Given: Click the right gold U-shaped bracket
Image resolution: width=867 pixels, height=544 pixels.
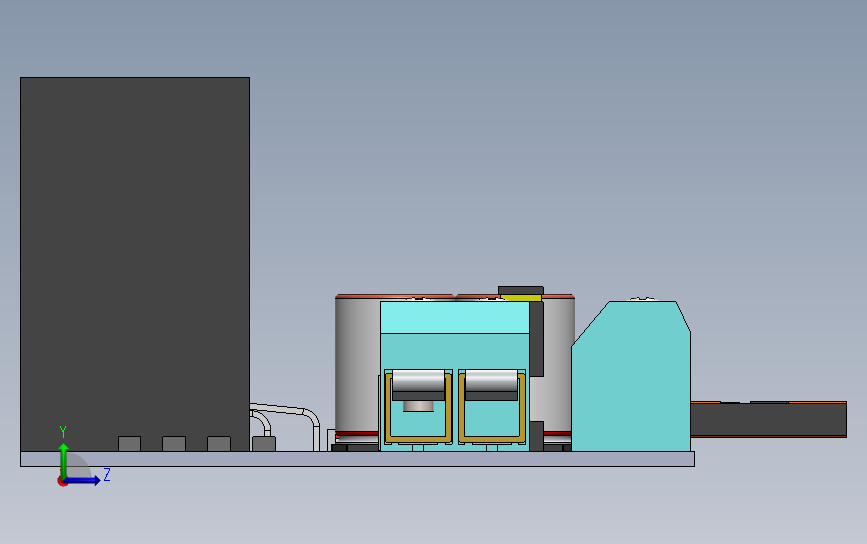Looking at the screenshot, I should click(492, 408).
